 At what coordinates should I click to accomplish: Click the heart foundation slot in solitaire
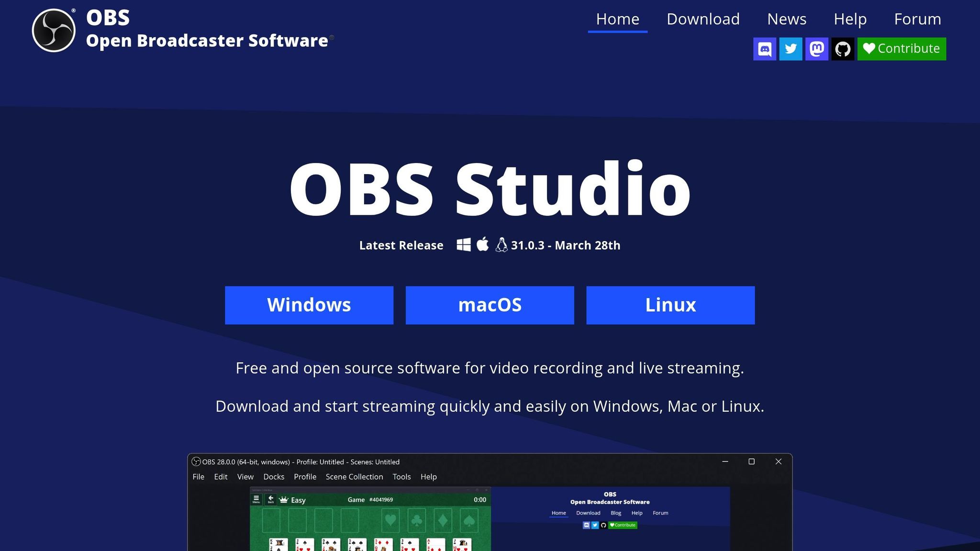pyautogui.click(x=390, y=520)
